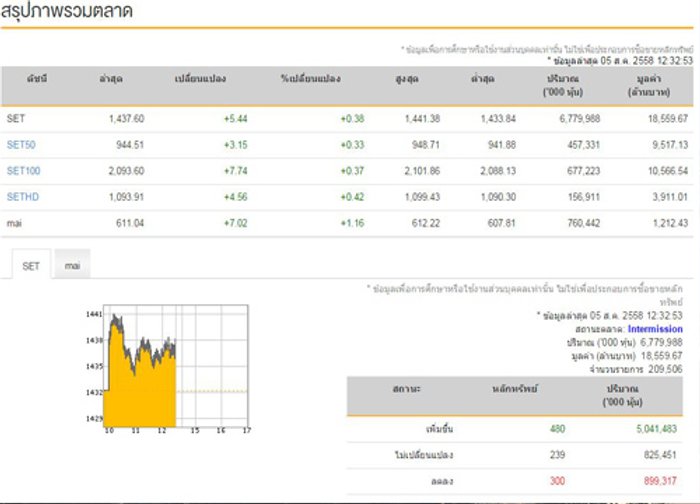This screenshot has height=504, width=700.
Task: Select mai last value 611.04
Action: point(130,223)
